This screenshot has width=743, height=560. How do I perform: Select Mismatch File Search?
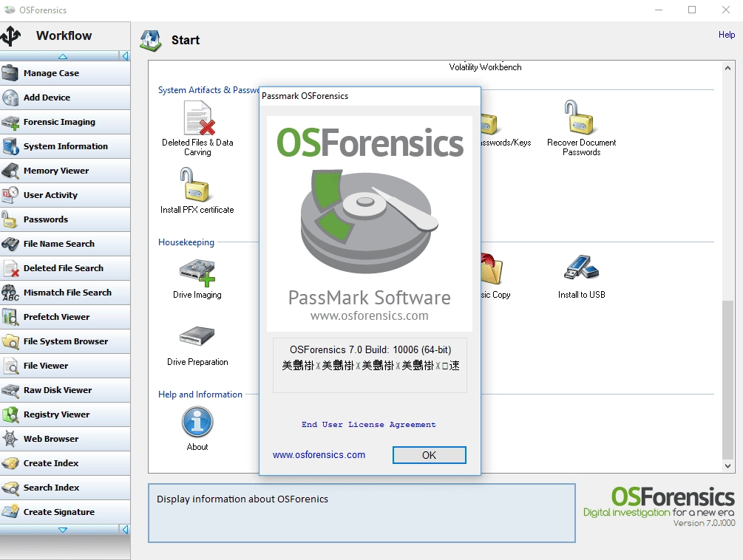[x=65, y=293]
